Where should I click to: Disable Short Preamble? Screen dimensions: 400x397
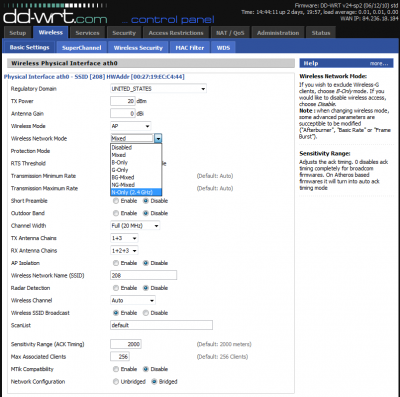(146, 201)
